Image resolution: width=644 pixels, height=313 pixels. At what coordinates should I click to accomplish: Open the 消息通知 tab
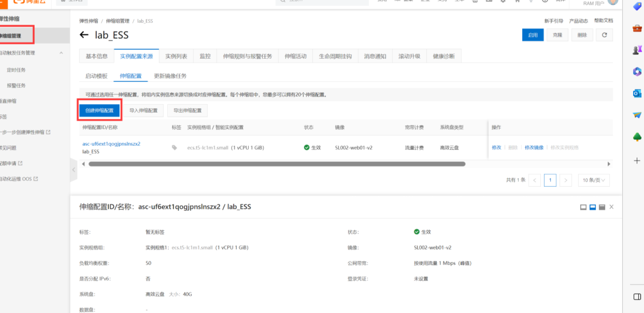coord(375,56)
